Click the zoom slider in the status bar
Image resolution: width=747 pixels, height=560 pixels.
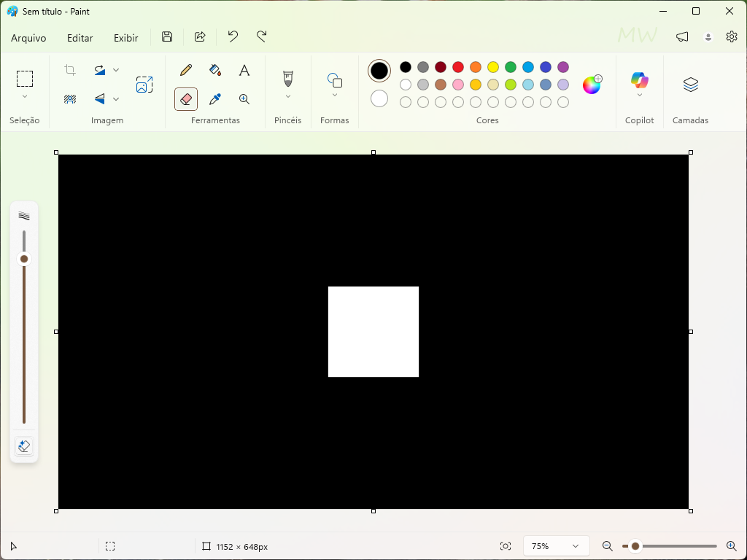point(635,545)
